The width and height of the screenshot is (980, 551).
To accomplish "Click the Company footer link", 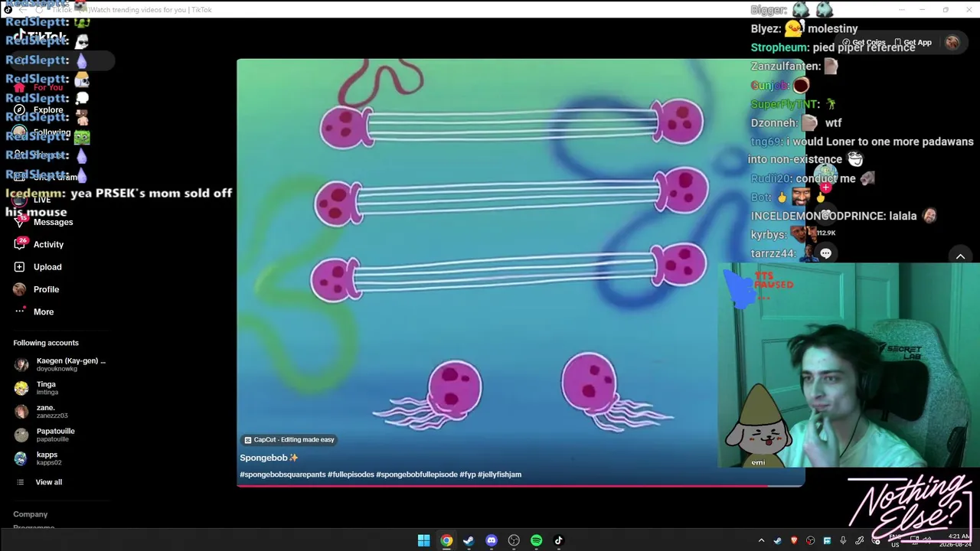I will [30, 514].
